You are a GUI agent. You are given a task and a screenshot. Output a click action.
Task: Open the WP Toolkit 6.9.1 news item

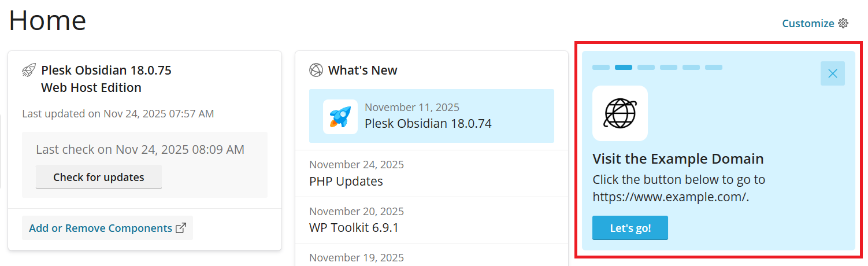(354, 227)
